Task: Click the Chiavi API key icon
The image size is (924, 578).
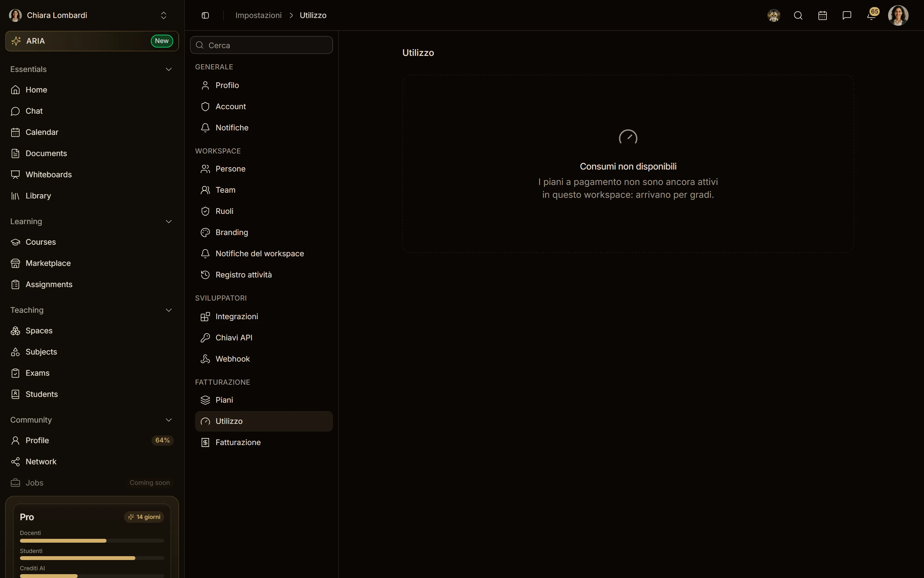Action: pyautogui.click(x=205, y=337)
